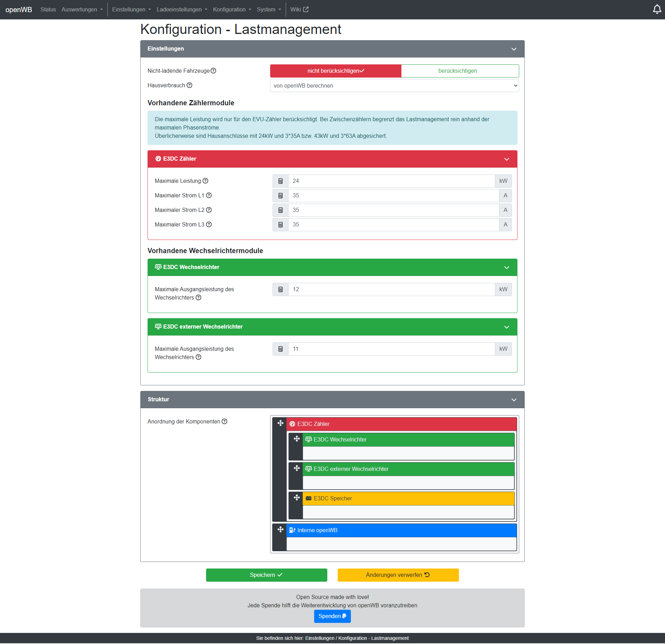Click calculator icon of E3DC Wechselrichter power
This screenshot has width=665, height=644.
[x=281, y=289]
